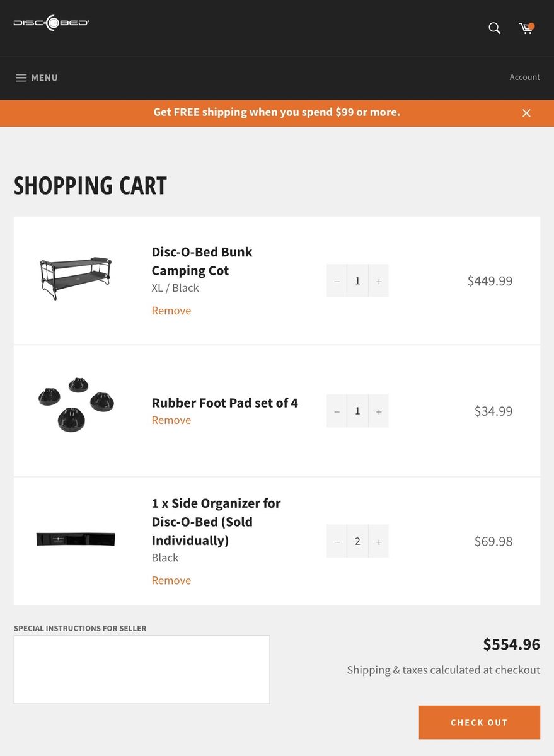Decrease Rubber Foot Pad quantity
This screenshot has height=756, width=554.
point(337,411)
